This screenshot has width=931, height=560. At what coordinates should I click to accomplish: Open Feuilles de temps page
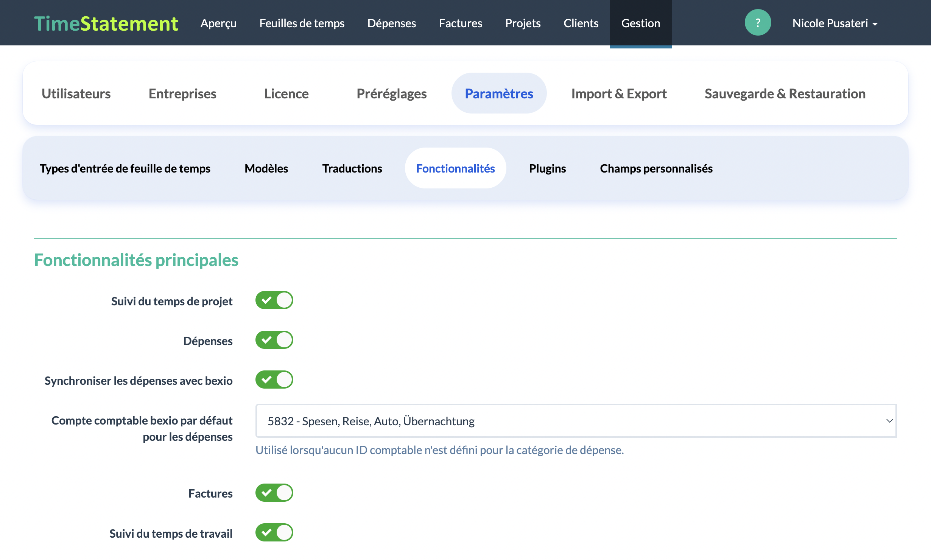(302, 23)
